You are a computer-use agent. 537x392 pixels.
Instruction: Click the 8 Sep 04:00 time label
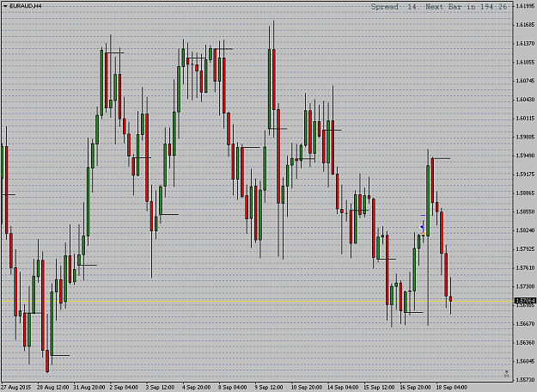pyautogui.click(x=233, y=388)
